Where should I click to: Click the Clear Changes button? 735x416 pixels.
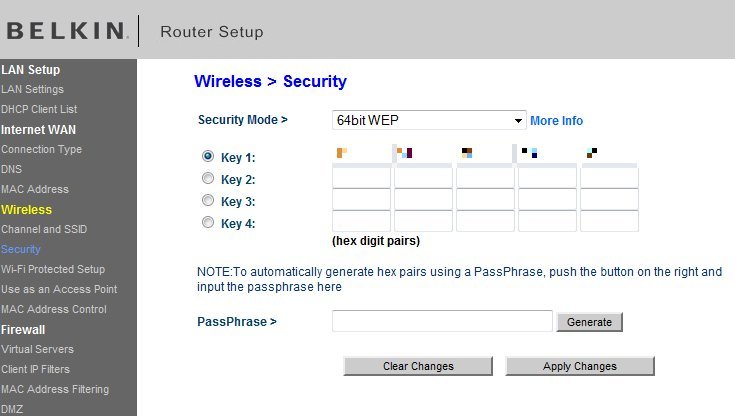[x=418, y=366]
